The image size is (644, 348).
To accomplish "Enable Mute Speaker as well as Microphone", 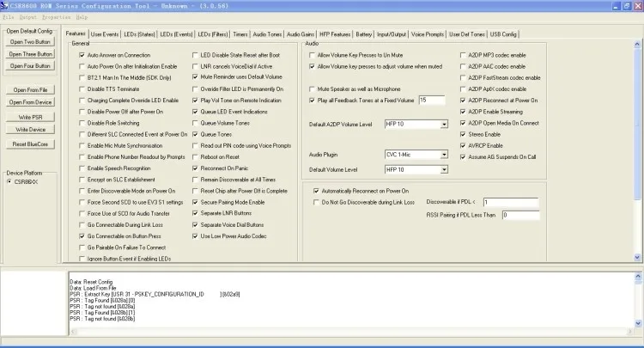I will pos(313,89).
